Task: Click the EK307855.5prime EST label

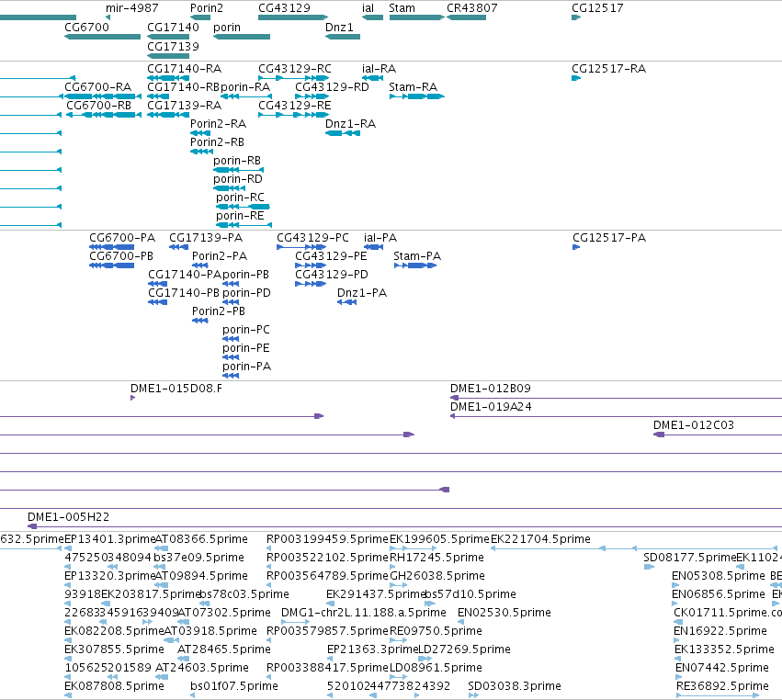Action: pyautogui.click(x=114, y=649)
